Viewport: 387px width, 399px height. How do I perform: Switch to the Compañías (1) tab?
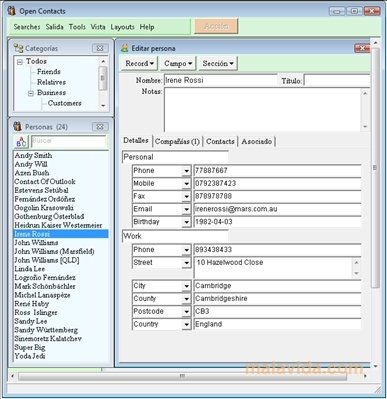pos(177,141)
